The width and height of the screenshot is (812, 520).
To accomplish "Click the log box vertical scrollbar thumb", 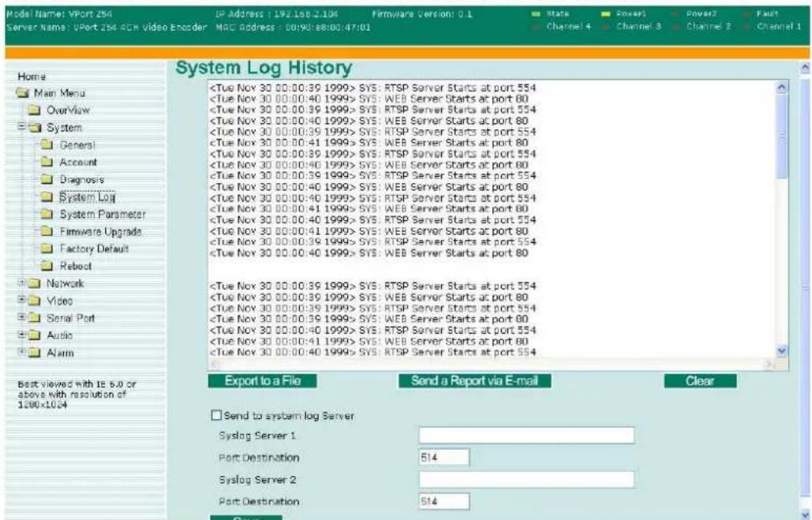I will tap(782, 136).
